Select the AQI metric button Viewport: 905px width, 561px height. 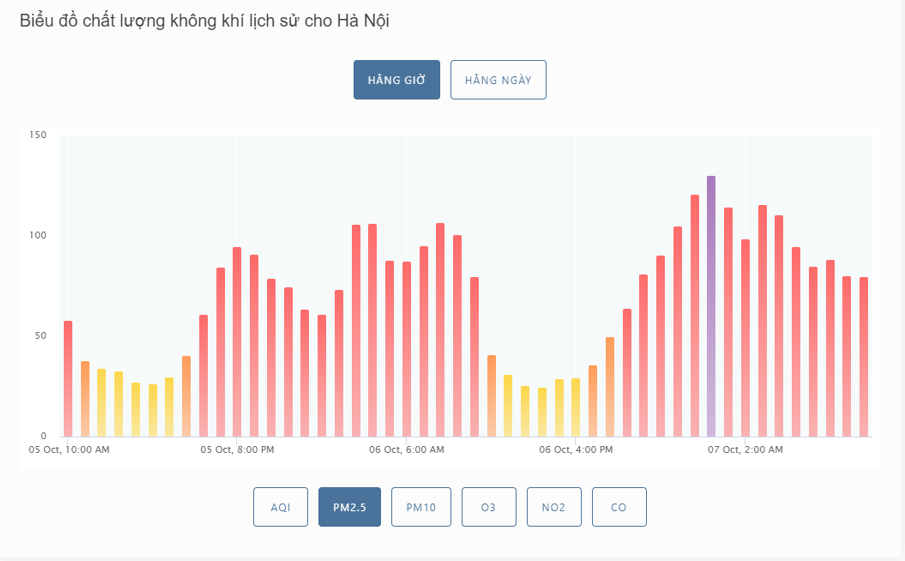click(x=281, y=507)
